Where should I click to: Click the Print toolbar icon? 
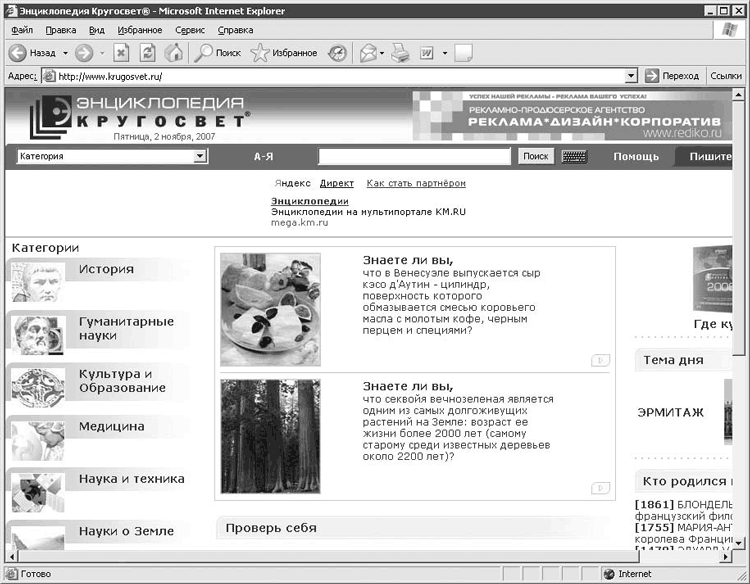coord(400,53)
